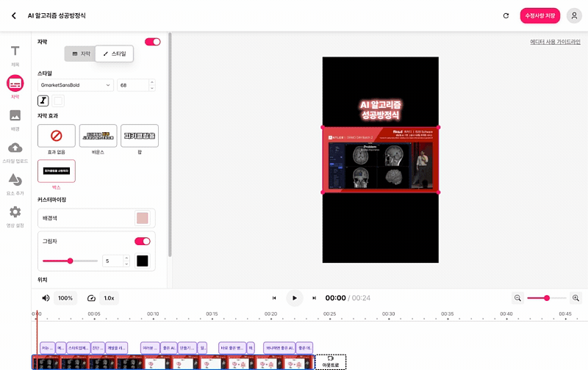Switch to the 스타일 tab

[x=115, y=54]
